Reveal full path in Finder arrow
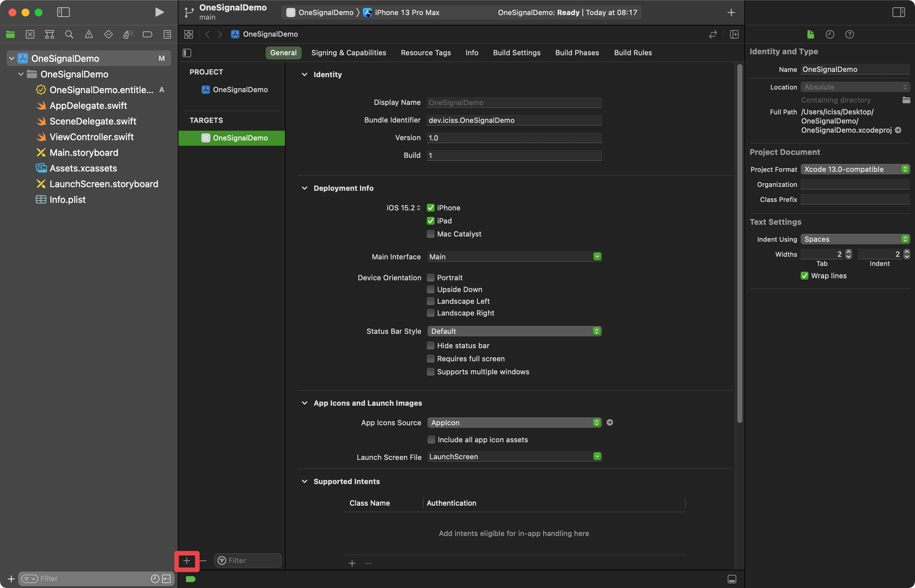Viewport: 915px width, 588px height. click(898, 130)
